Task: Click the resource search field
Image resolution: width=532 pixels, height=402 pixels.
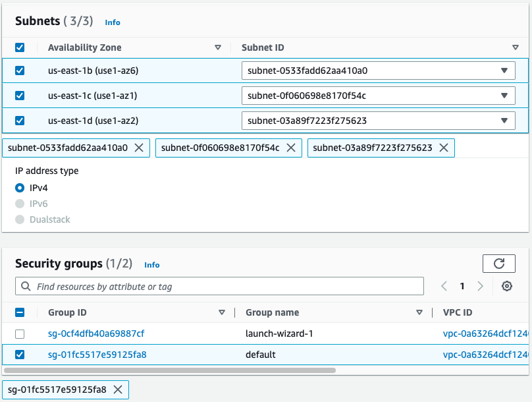Action: (x=198, y=285)
